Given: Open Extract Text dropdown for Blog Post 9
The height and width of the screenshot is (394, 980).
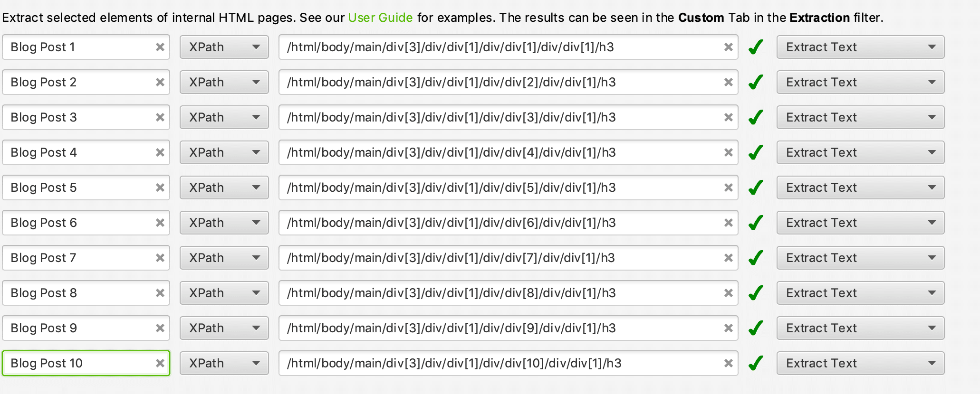Looking at the screenshot, I should tap(860, 328).
